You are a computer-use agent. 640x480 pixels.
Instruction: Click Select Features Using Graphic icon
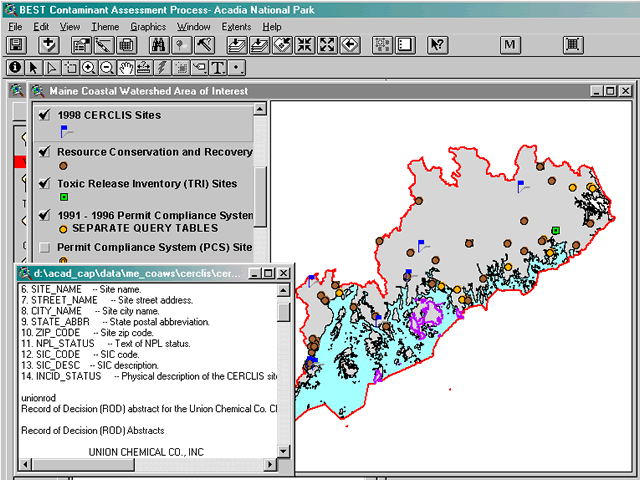[382, 45]
